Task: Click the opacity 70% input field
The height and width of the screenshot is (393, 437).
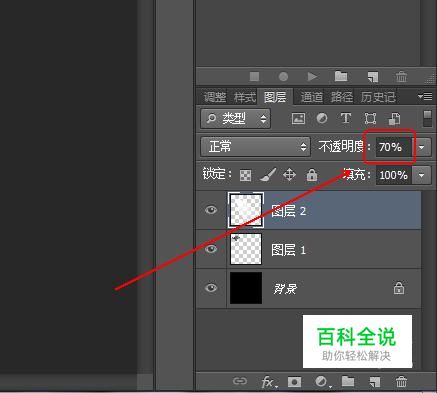Action: click(394, 147)
